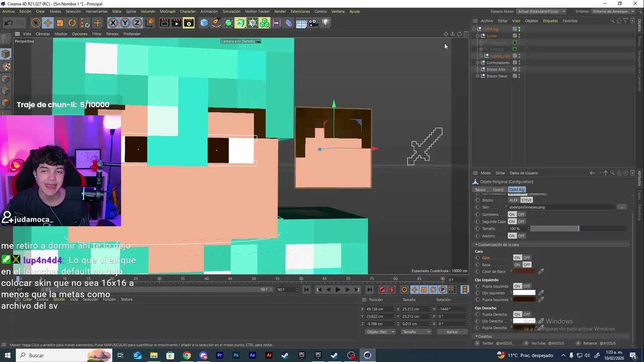Switch to the Coord. attribute tab

498,190
